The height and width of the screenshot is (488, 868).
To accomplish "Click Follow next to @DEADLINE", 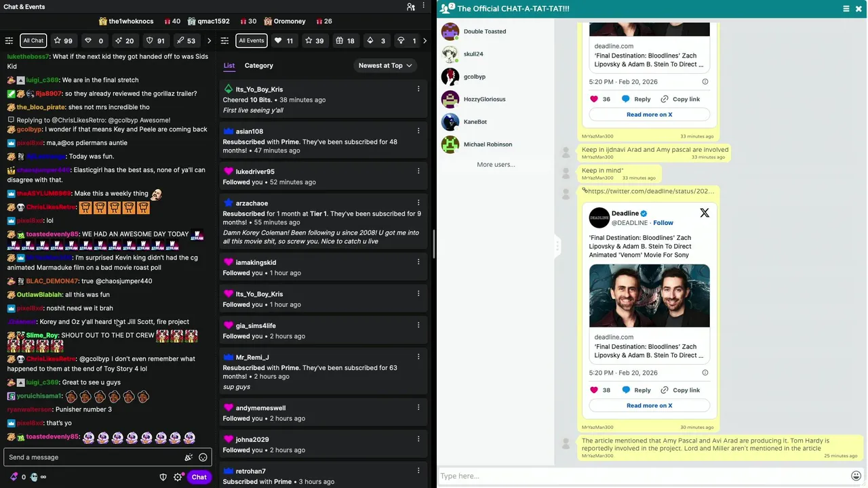I will [x=663, y=223].
